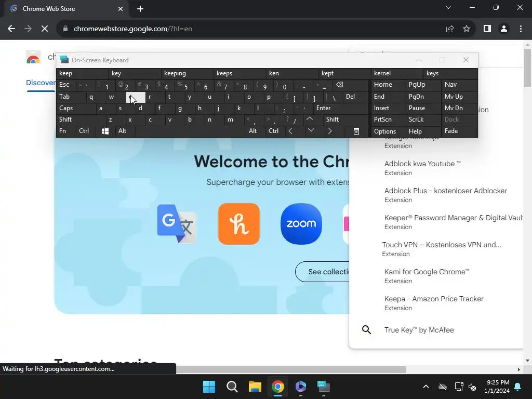Select True Key by McAfee search suggestion
Viewport: 532px width, 399px height.
pyautogui.click(x=436, y=330)
